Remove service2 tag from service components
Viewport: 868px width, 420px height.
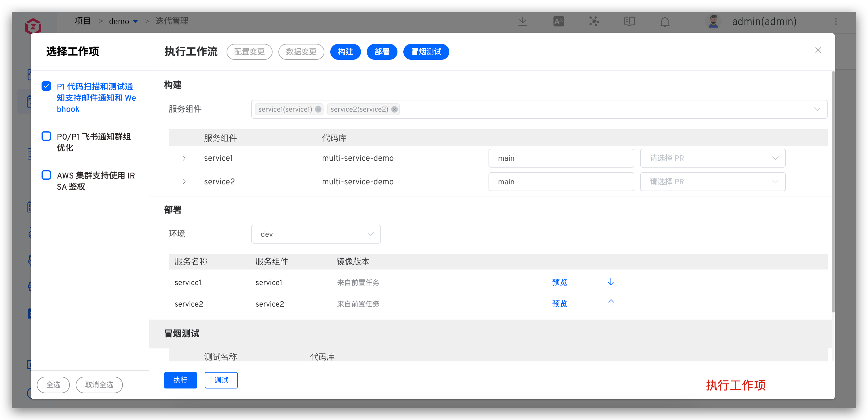click(394, 109)
